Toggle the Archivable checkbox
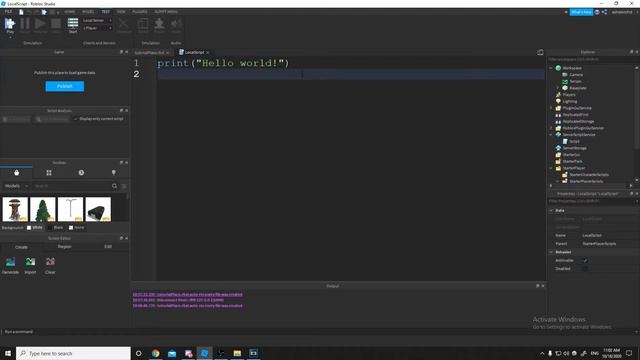 pos(585,260)
